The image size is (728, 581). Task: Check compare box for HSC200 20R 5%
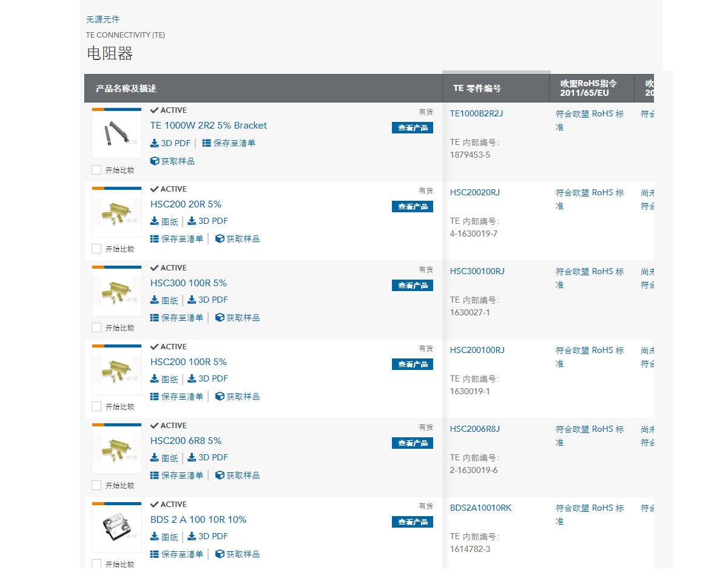pyautogui.click(x=96, y=249)
